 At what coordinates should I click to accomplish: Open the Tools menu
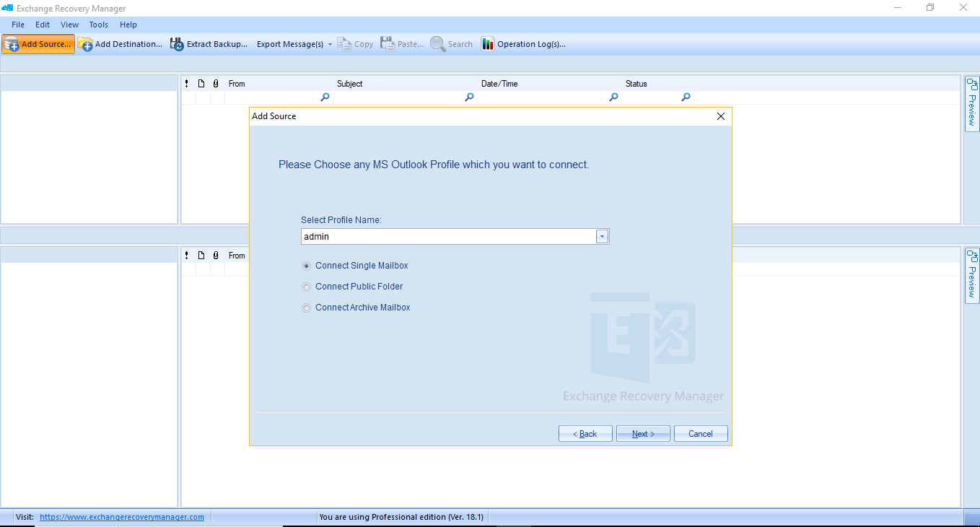pyautogui.click(x=99, y=25)
